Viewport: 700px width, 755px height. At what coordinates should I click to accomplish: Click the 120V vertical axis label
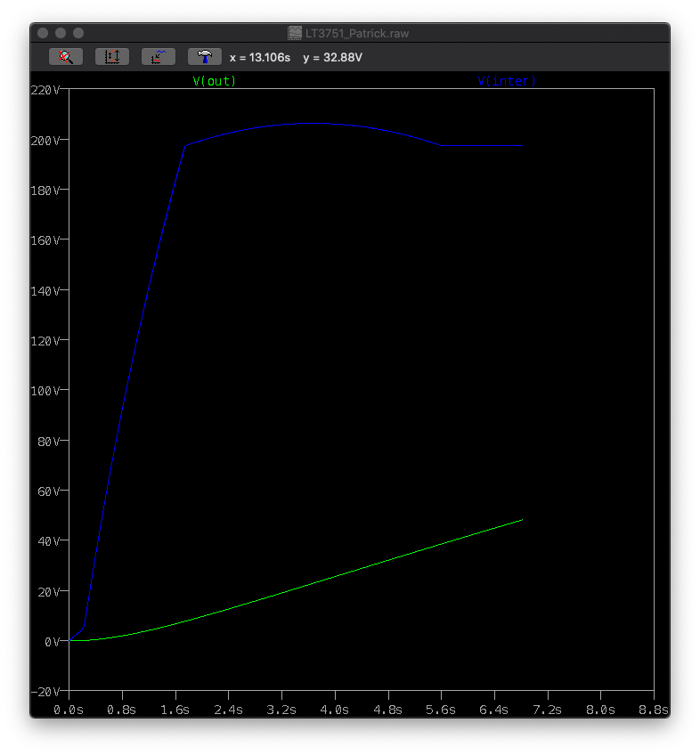click(x=45, y=341)
